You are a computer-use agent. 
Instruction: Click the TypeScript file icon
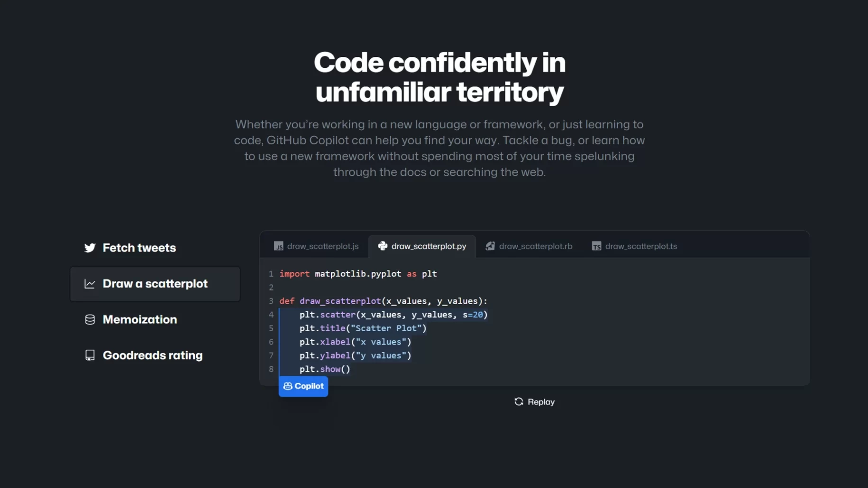596,246
